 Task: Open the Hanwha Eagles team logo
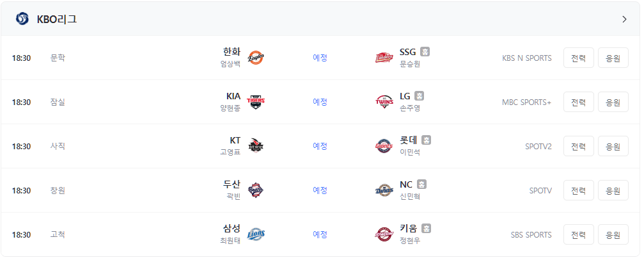(255, 58)
